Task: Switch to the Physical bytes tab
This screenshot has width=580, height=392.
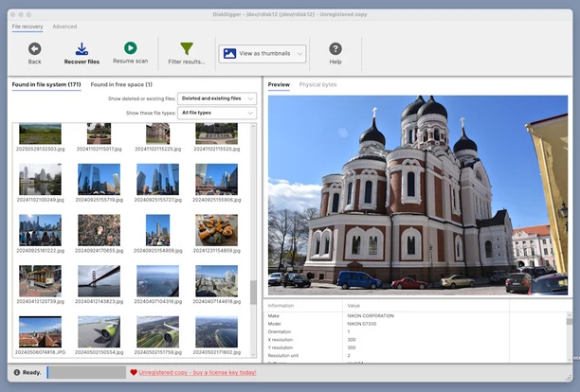Action: [317, 85]
